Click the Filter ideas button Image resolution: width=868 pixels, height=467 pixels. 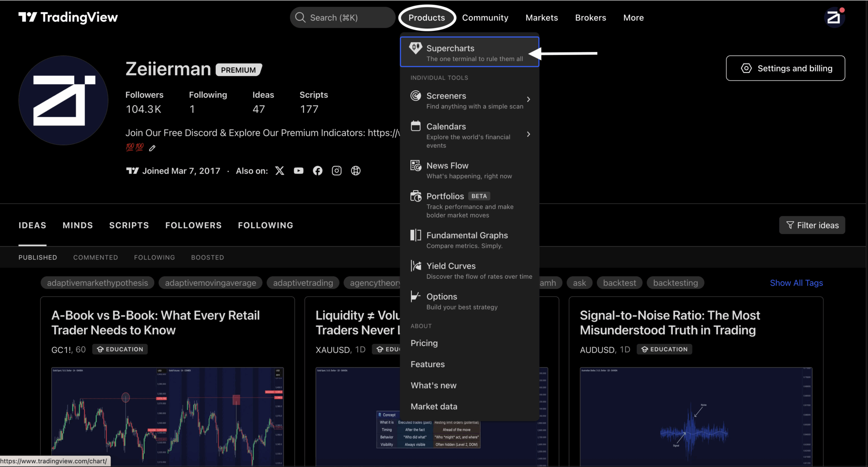click(812, 225)
